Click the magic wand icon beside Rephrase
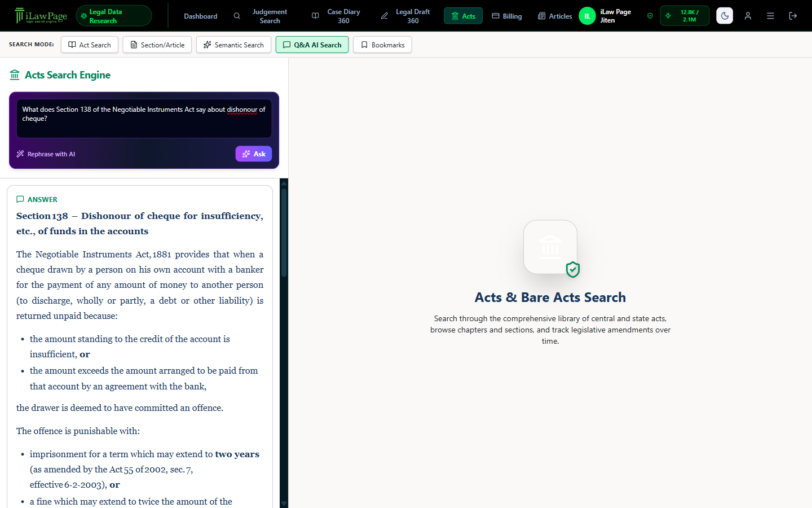This screenshot has height=508, width=812. pyautogui.click(x=20, y=154)
